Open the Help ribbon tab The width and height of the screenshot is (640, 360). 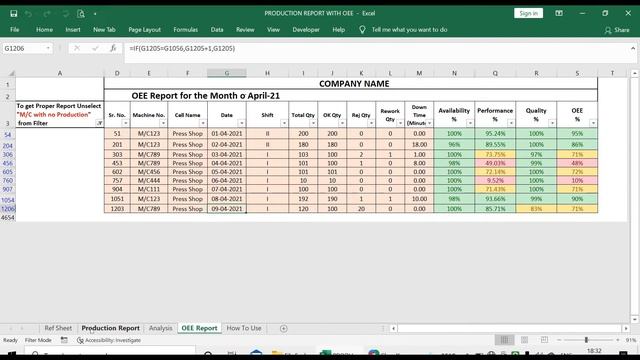coord(338,29)
